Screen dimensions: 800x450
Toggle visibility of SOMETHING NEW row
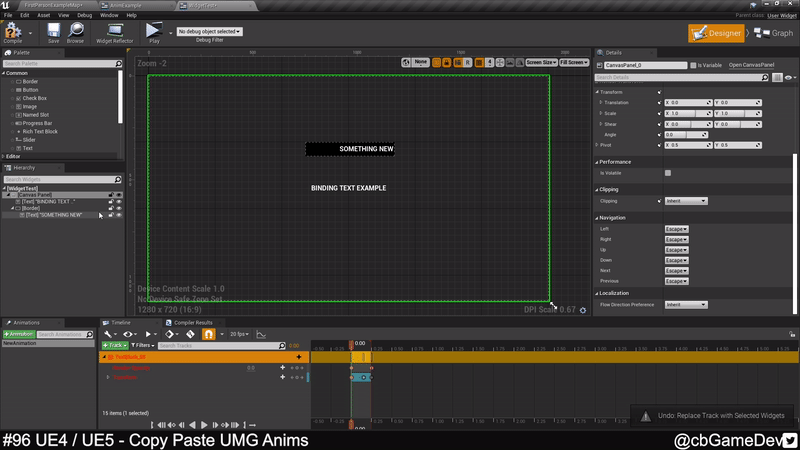tap(119, 215)
